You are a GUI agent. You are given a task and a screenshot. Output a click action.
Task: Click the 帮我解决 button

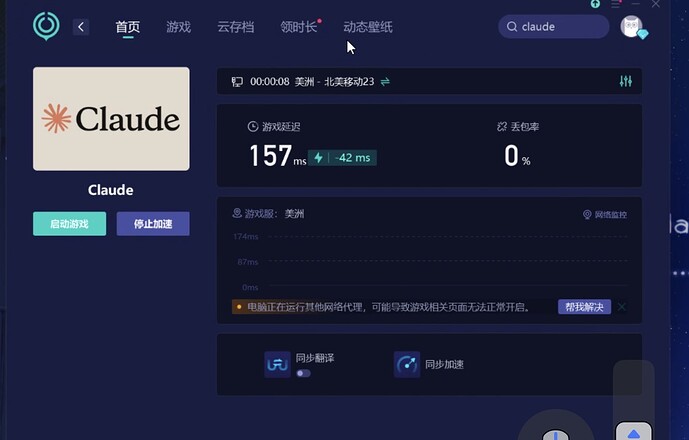point(584,307)
